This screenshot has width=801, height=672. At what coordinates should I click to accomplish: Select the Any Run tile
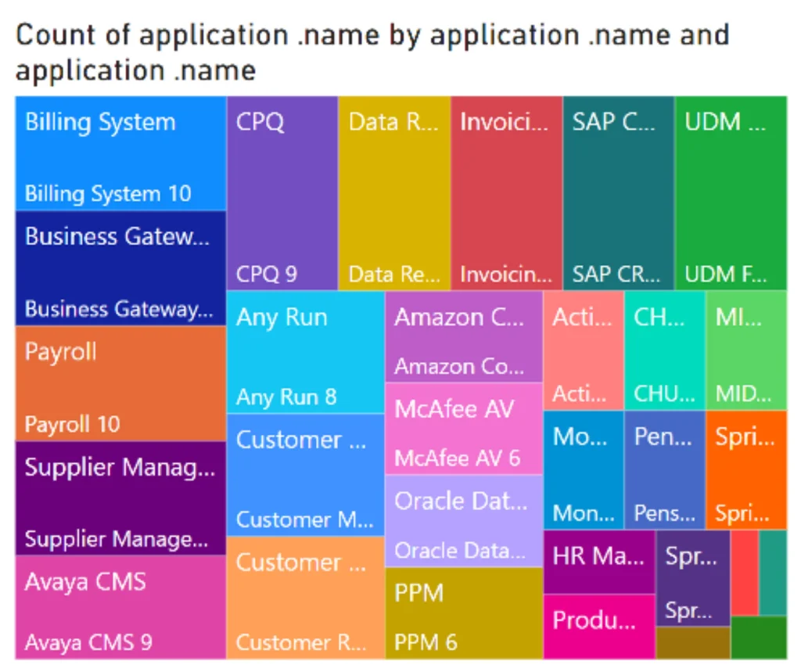[306, 352]
